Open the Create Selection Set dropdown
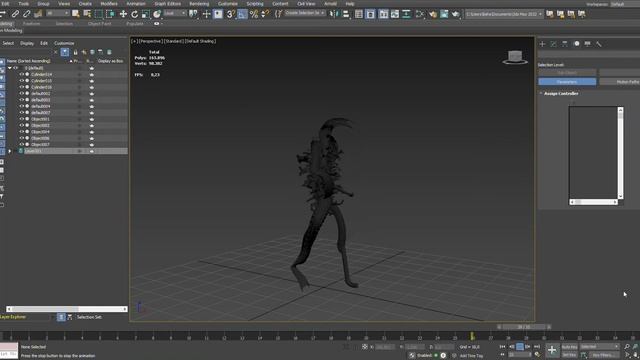Image resolution: width=640 pixels, height=360 pixels. click(x=305, y=13)
